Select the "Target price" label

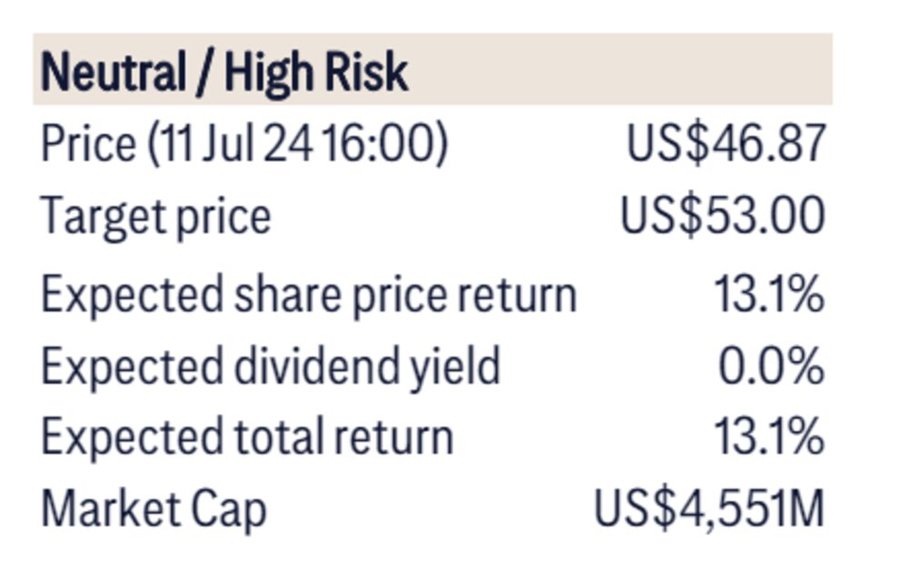click(x=155, y=217)
